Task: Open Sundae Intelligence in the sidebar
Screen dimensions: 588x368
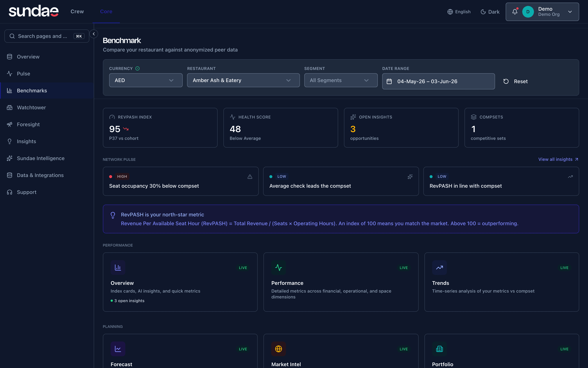Action: [x=47, y=158]
